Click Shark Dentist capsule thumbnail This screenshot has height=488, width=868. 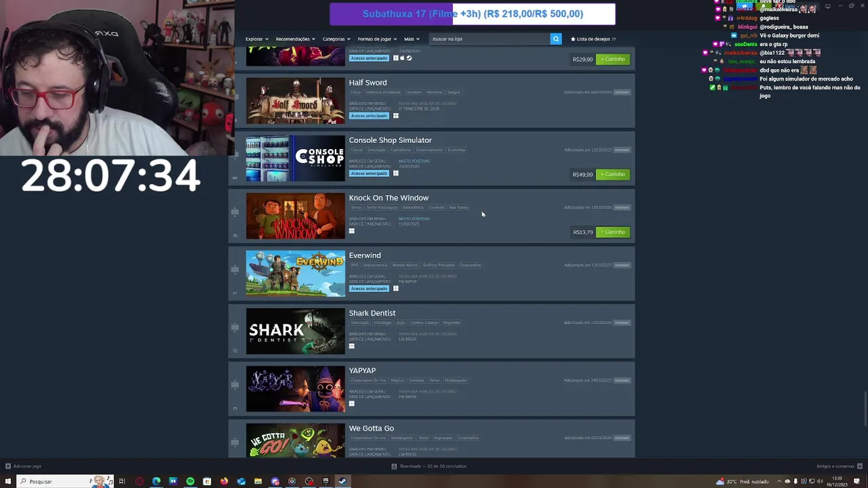click(x=295, y=331)
